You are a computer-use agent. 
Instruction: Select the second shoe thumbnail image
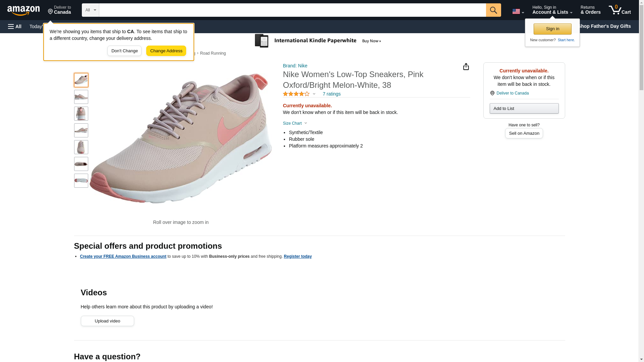point(81,97)
